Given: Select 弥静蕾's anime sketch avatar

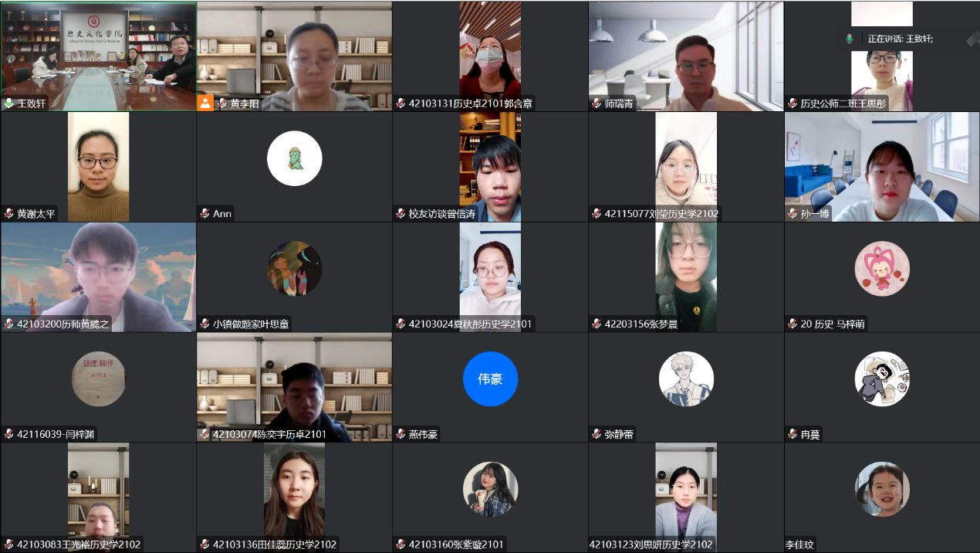Looking at the screenshot, I should (686, 378).
